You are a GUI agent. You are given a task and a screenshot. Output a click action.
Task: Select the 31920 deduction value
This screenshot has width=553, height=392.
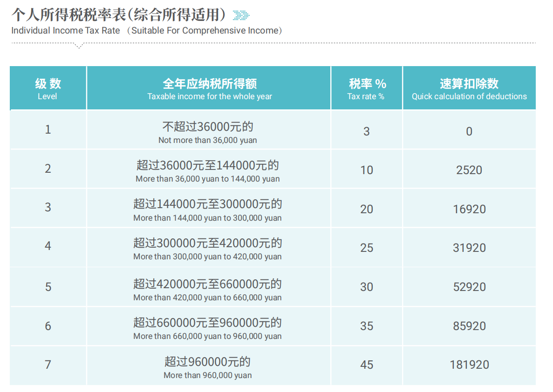(x=469, y=248)
